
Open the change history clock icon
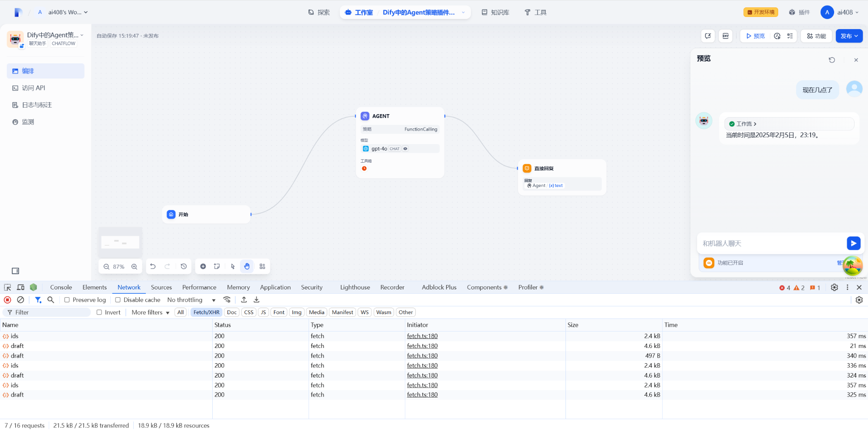click(x=184, y=266)
